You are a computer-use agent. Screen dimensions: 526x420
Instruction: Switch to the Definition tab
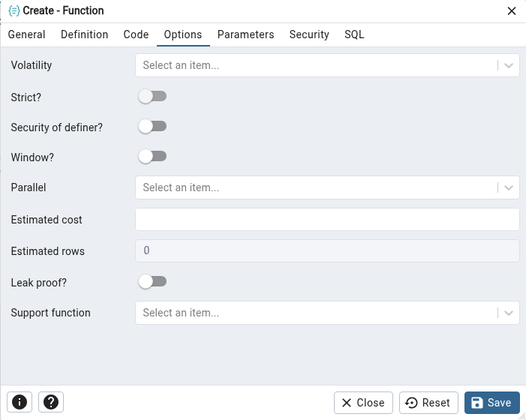[85, 34]
